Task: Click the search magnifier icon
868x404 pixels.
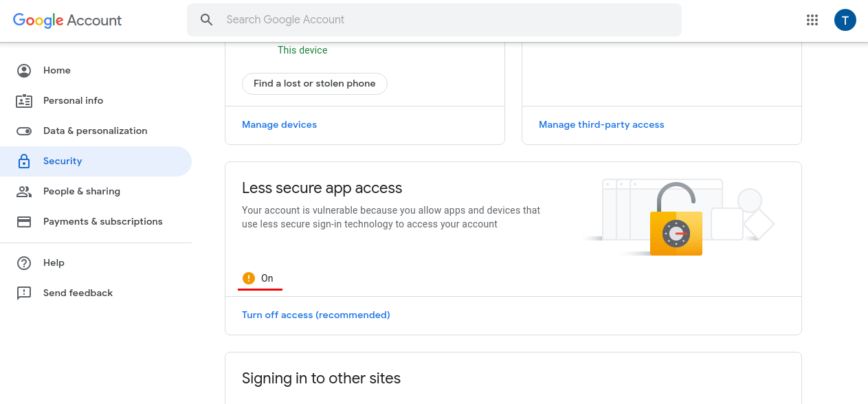Action: (207, 19)
